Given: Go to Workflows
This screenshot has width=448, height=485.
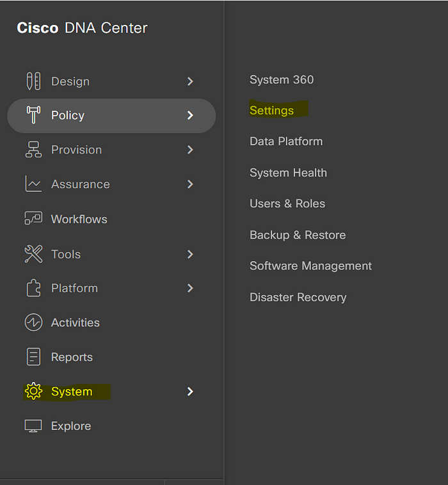Looking at the screenshot, I should click(79, 219).
